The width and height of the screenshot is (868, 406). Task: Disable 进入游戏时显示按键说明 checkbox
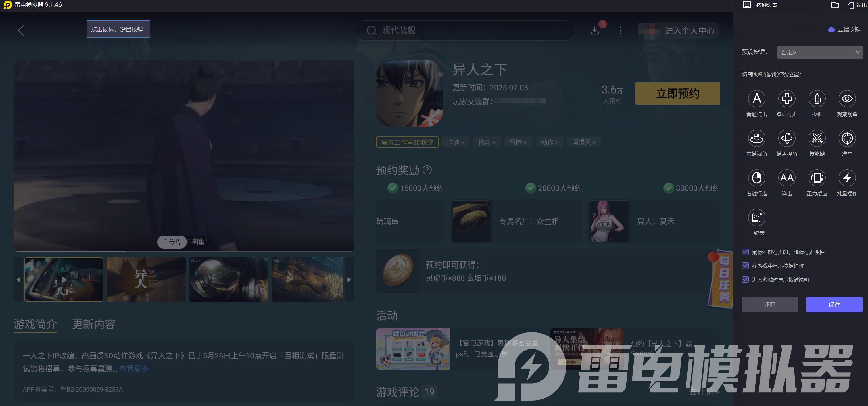click(745, 280)
